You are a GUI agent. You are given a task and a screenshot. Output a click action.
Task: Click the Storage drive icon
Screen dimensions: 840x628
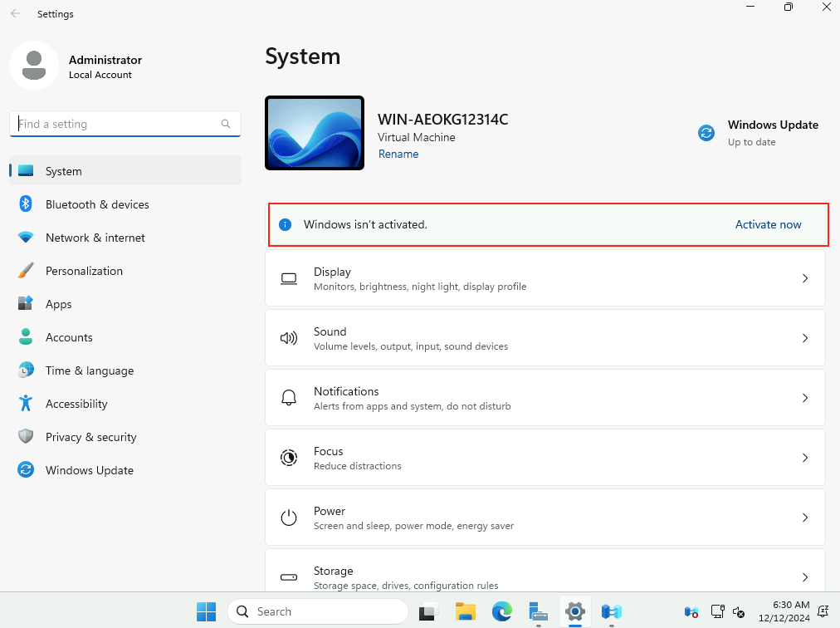289,577
